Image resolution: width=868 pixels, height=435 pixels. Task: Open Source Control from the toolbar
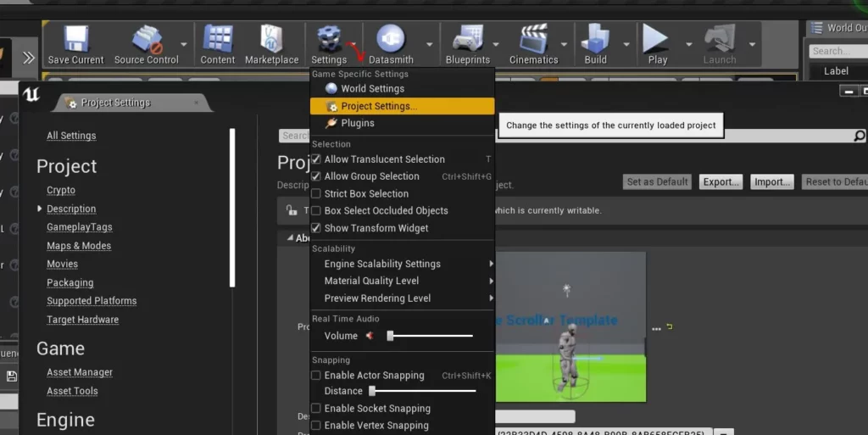[x=146, y=40]
